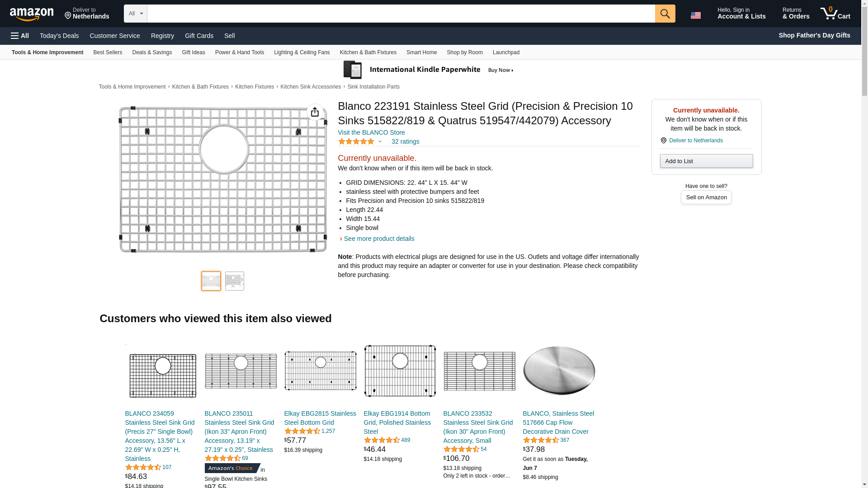
Task: Click the five-star rating icons
Action: [356, 141]
